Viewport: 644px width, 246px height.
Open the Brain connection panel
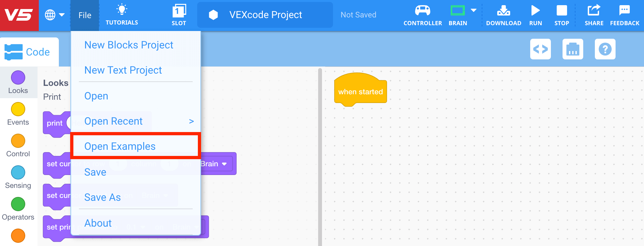(457, 15)
